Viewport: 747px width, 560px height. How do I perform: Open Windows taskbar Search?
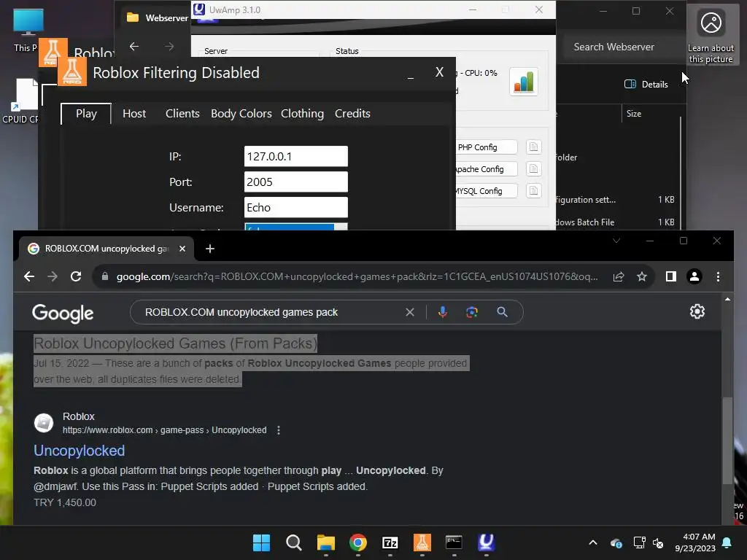point(294,542)
